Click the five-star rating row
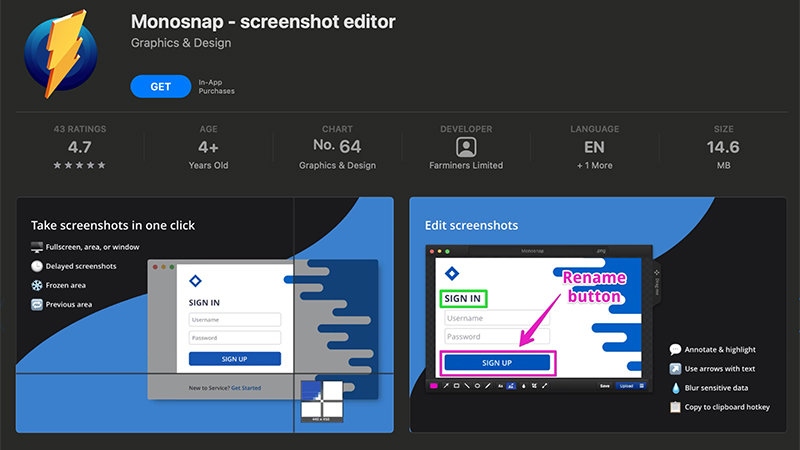800x450 pixels. 80,165
